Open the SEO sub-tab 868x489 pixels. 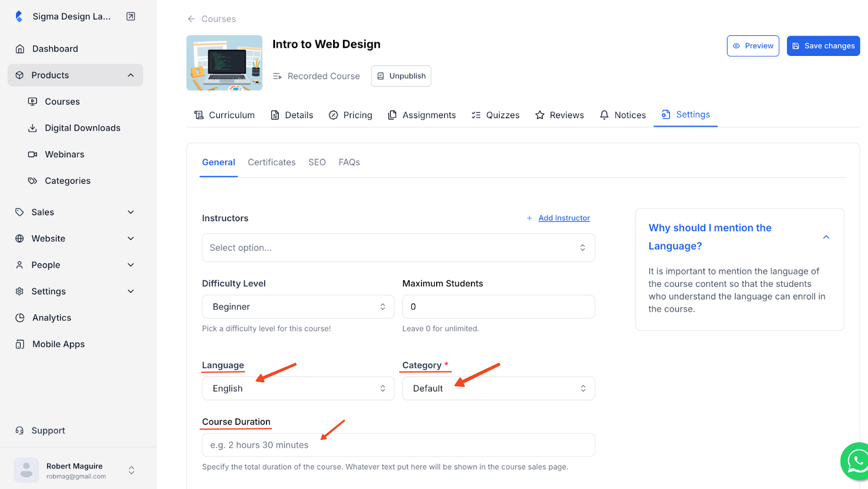pos(317,162)
